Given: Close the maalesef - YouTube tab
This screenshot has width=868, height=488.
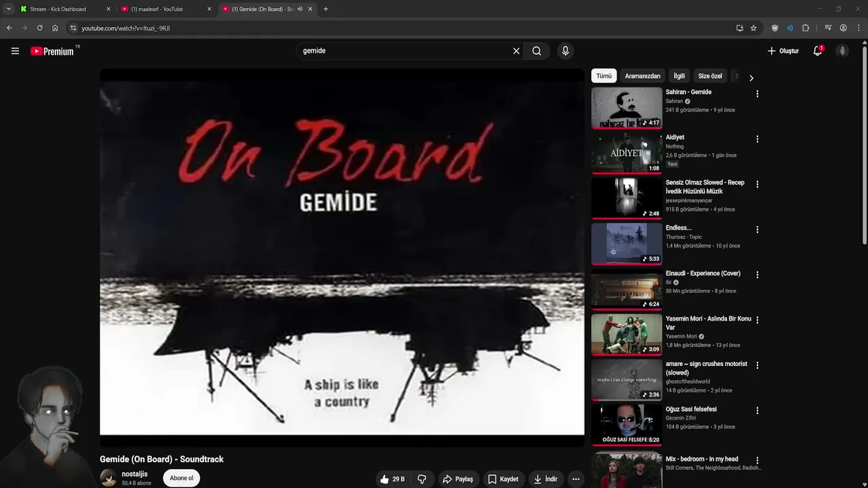Looking at the screenshot, I should pyautogui.click(x=209, y=9).
